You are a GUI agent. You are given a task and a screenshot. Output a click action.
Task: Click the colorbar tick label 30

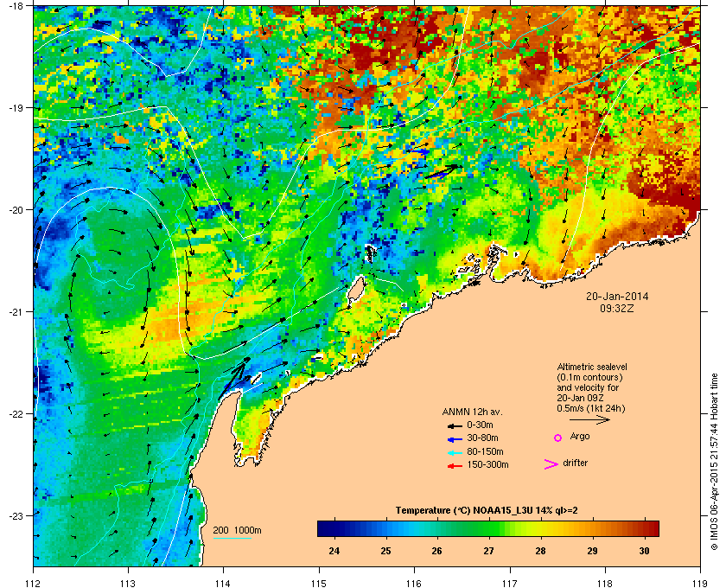pyautogui.click(x=644, y=551)
